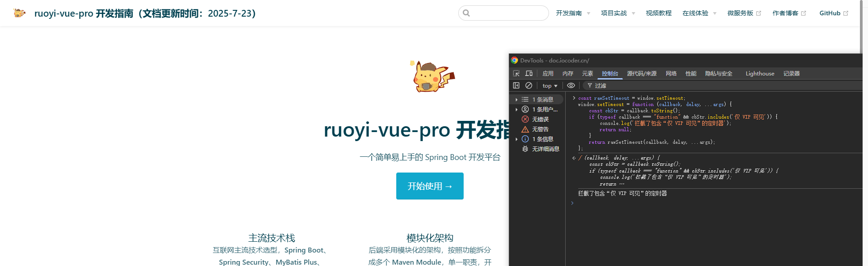The image size is (868, 266).
Task: Toggle the console sidebar panel
Action: click(516, 85)
